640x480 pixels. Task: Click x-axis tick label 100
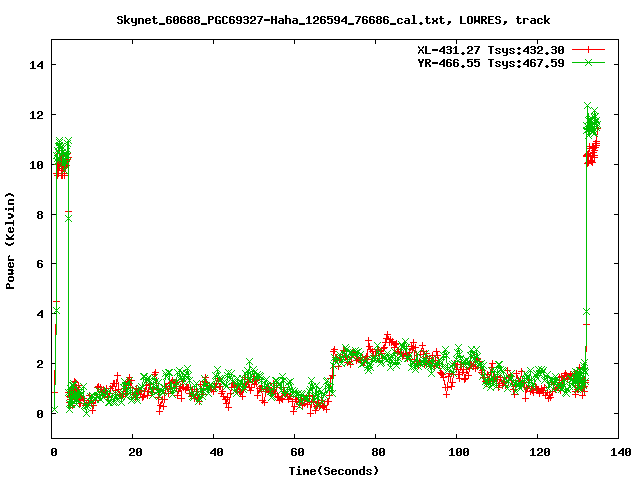coord(459,452)
